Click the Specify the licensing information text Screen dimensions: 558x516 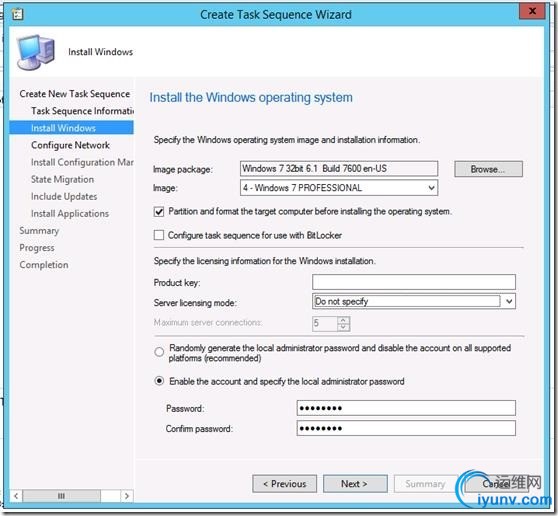[x=264, y=261]
